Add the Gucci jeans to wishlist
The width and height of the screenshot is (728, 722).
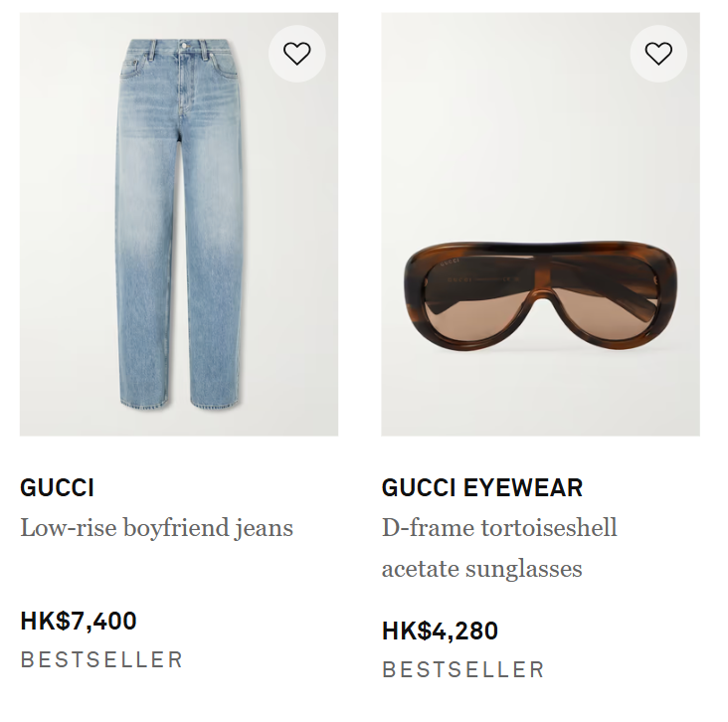pyautogui.click(x=296, y=54)
